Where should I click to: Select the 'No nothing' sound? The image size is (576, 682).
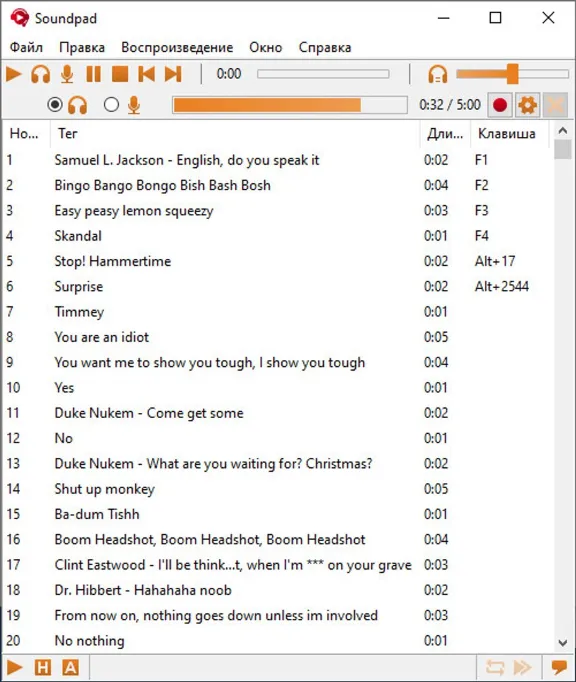point(278,640)
